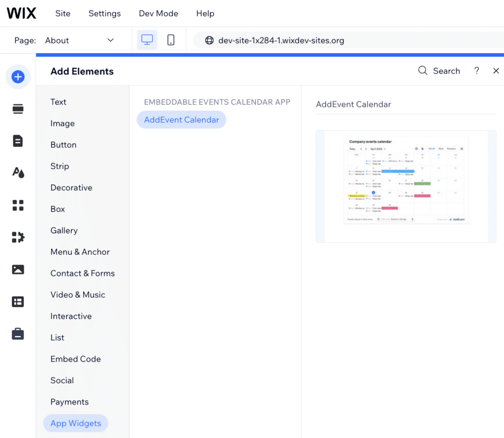Viewport: 504px width, 438px height.
Task: Open the Add Apps sidebar icon
Action: 18,205
